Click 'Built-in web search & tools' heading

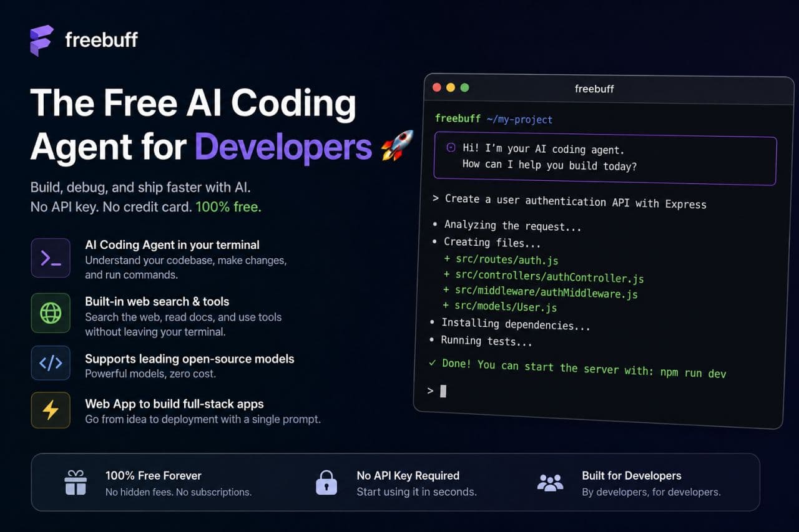tap(157, 301)
